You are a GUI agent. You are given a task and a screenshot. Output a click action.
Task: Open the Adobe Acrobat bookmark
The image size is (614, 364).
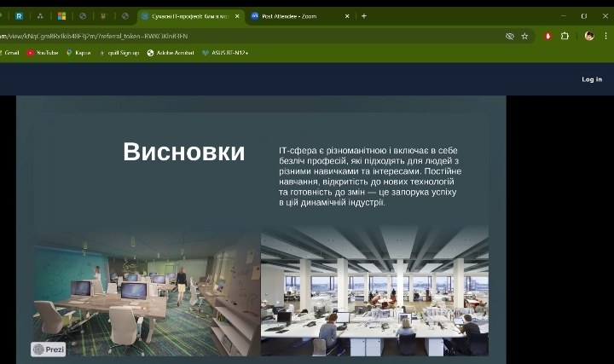pos(171,53)
